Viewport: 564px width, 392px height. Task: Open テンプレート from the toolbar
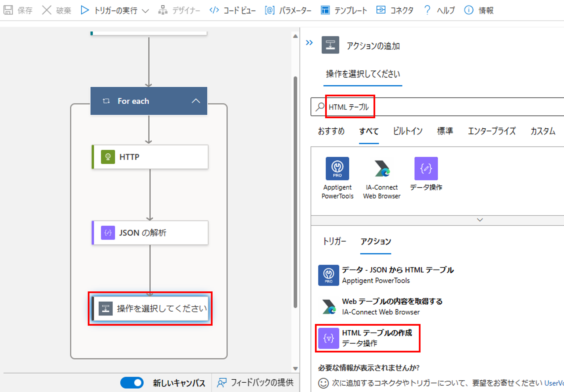(344, 10)
